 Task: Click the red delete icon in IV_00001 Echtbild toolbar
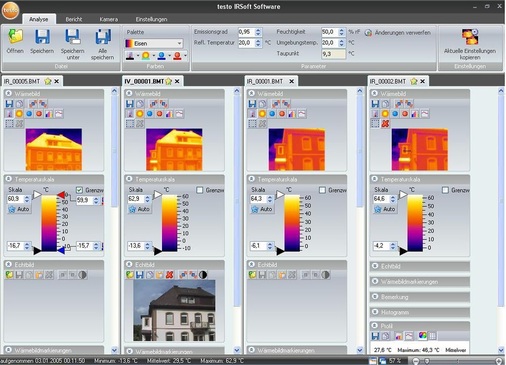coord(170,275)
